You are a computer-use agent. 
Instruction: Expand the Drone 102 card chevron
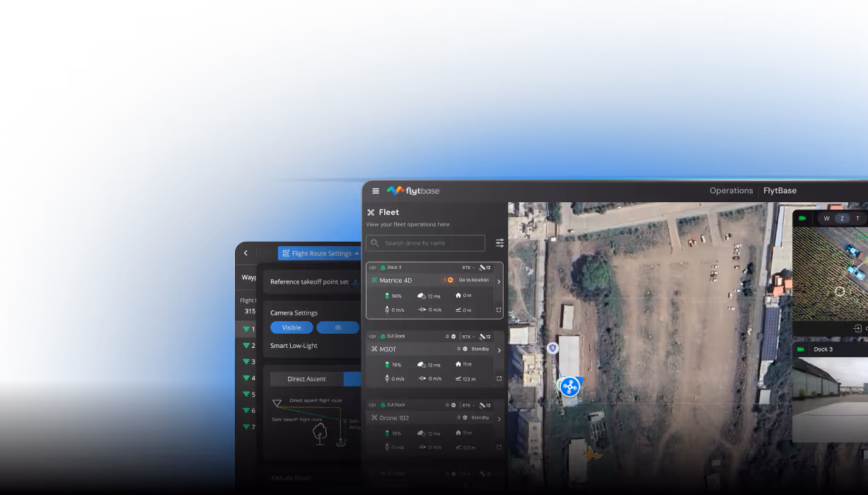click(x=499, y=419)
